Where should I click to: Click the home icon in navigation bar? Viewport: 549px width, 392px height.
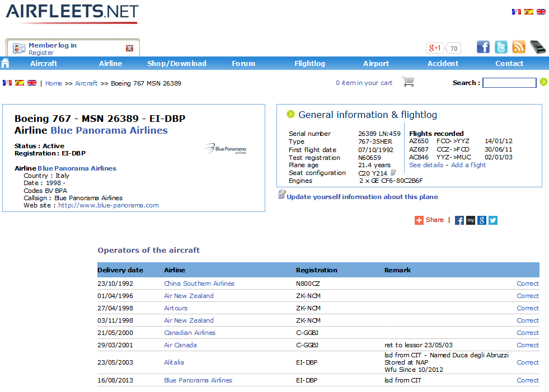click(x=5, y=63)
